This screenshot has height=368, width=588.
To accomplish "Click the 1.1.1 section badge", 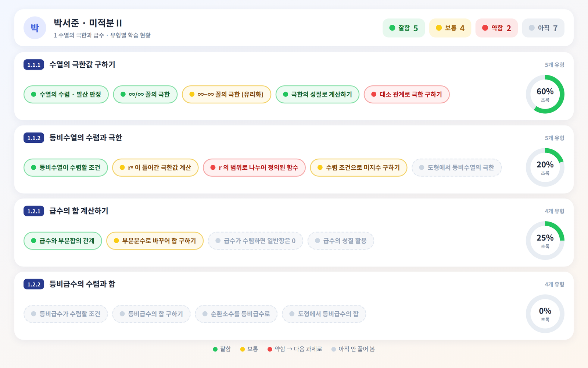I will pyautogui.click(x=34, y=65).
